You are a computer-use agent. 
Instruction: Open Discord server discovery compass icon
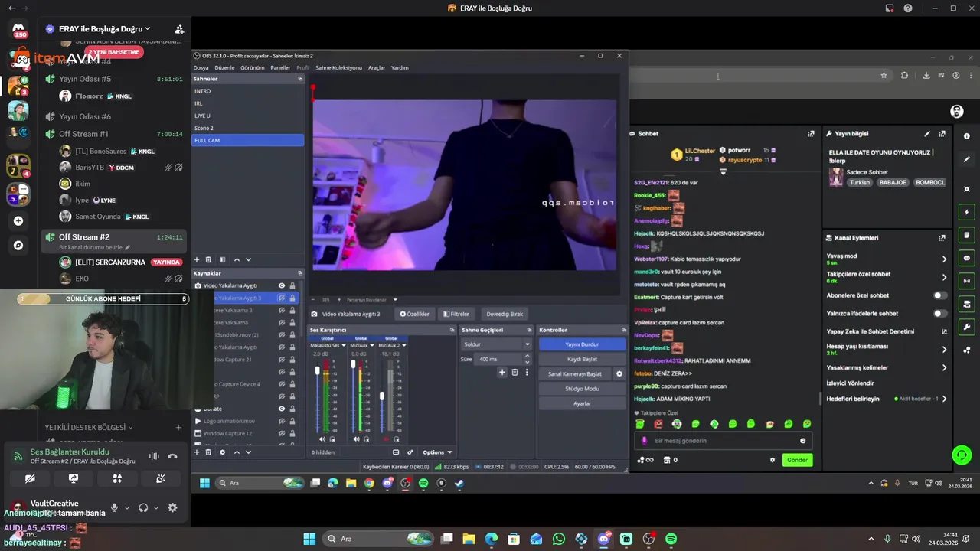(18, 246)
